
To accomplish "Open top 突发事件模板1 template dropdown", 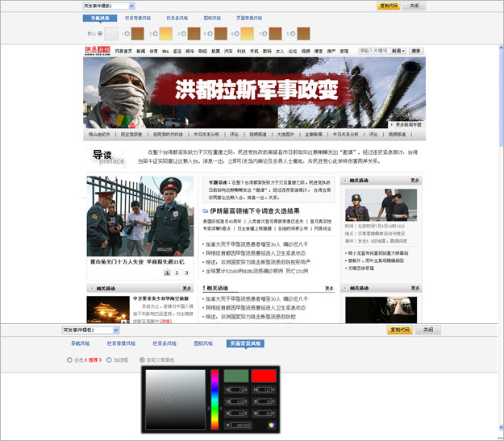I will 109,6.
